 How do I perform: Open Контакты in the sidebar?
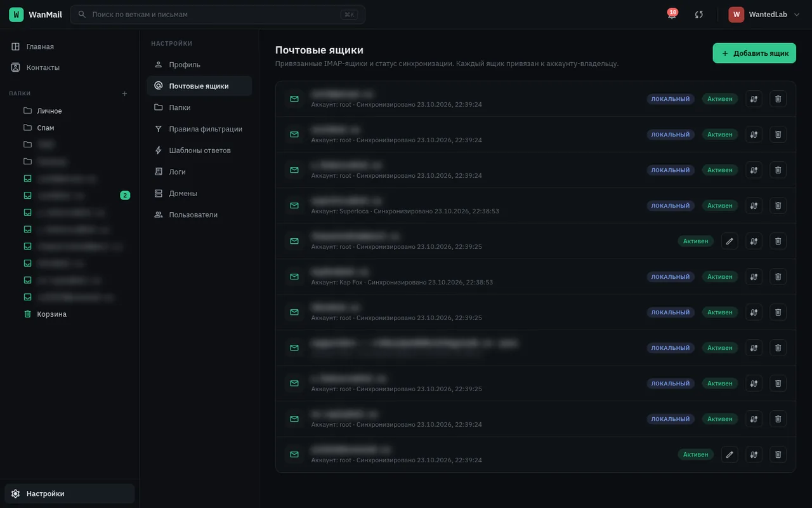coord(70,67)
